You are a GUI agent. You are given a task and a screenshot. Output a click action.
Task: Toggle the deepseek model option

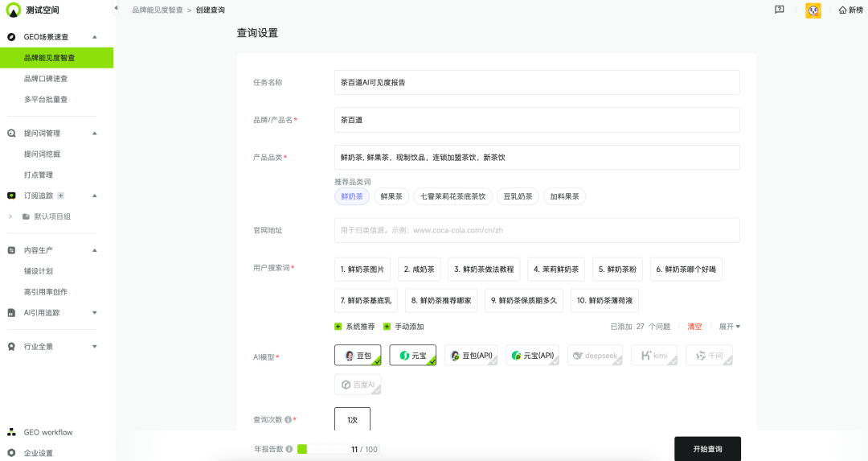coord(595,355)
